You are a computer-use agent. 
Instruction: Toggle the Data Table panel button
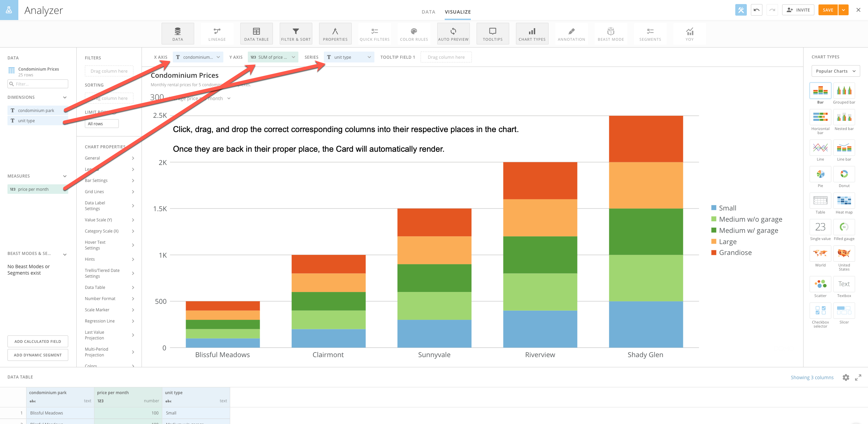(256, 34)
